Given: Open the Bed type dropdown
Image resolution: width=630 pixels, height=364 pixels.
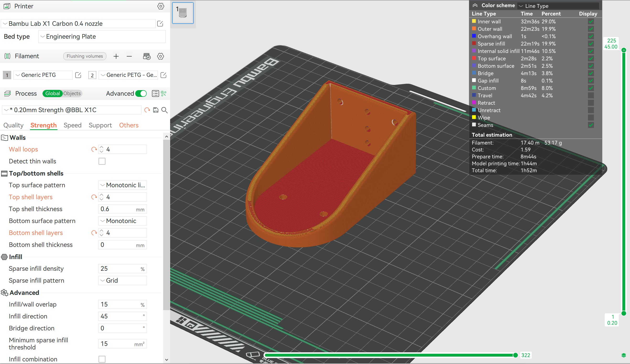Looking at the screenshot, I should [102, 36].
